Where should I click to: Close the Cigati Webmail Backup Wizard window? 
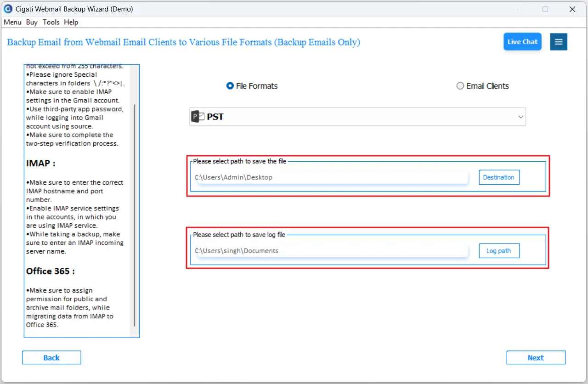coord(572,9)
